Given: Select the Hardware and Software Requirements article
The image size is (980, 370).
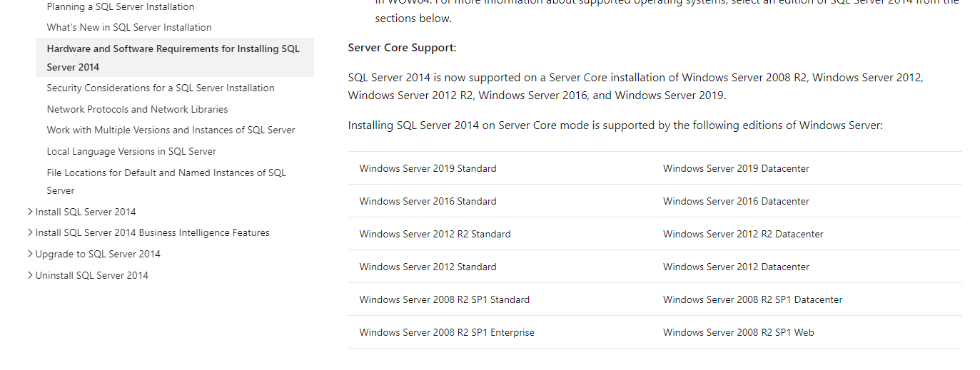Looking at the screenshot, I should [x=173, y=57].
